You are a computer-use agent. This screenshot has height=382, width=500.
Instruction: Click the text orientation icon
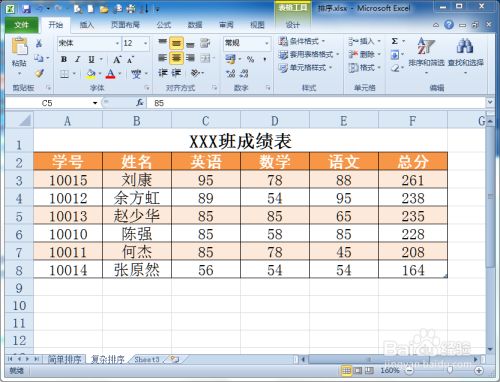[x=195, y=73]
